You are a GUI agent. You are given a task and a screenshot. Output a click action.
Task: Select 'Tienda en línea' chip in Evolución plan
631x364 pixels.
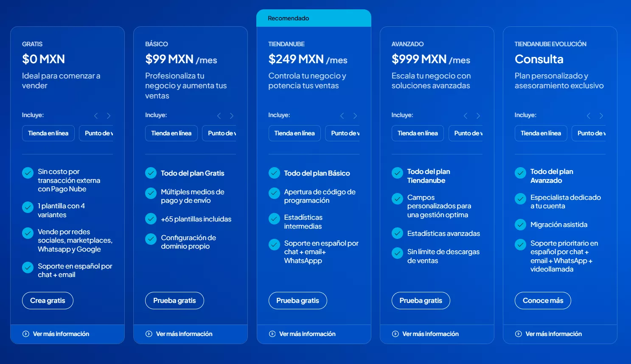[x=541, y=133]
